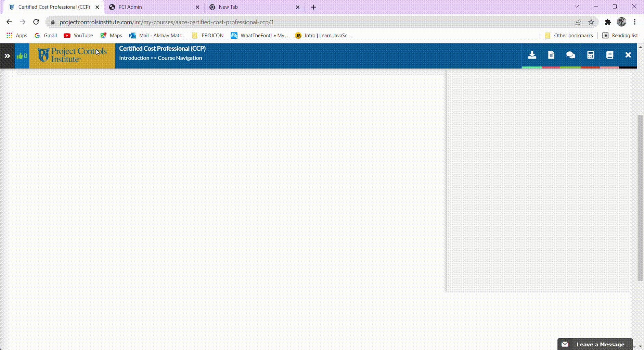Image resolution: width=644 pixels, height=350 pixels.
Task: Click the Leave a Message button
Action: tap(595, 344)
